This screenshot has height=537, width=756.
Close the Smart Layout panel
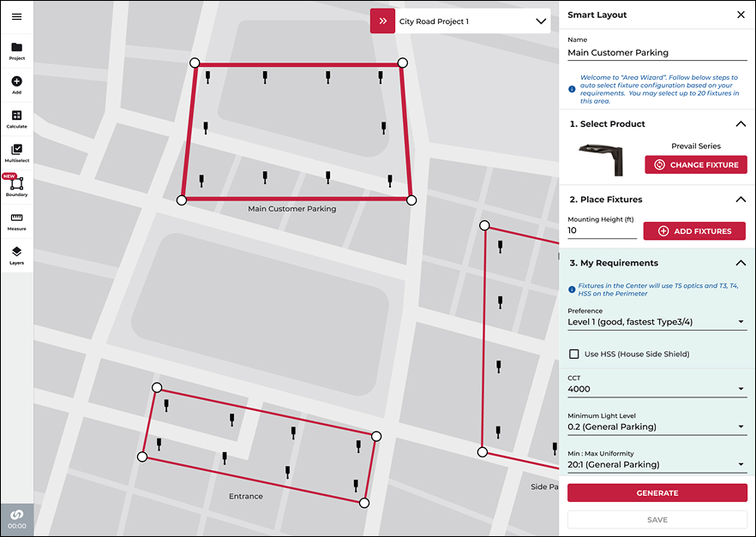click(741, 15)
